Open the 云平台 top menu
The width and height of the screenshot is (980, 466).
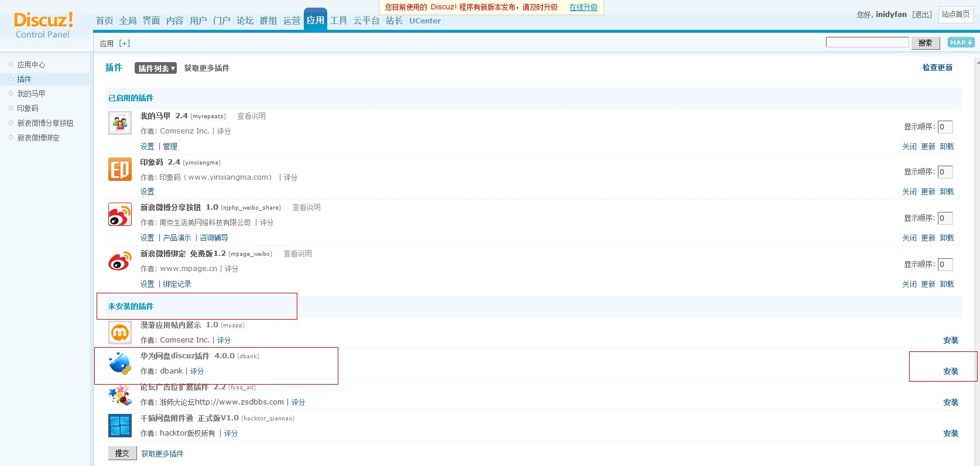366,20
